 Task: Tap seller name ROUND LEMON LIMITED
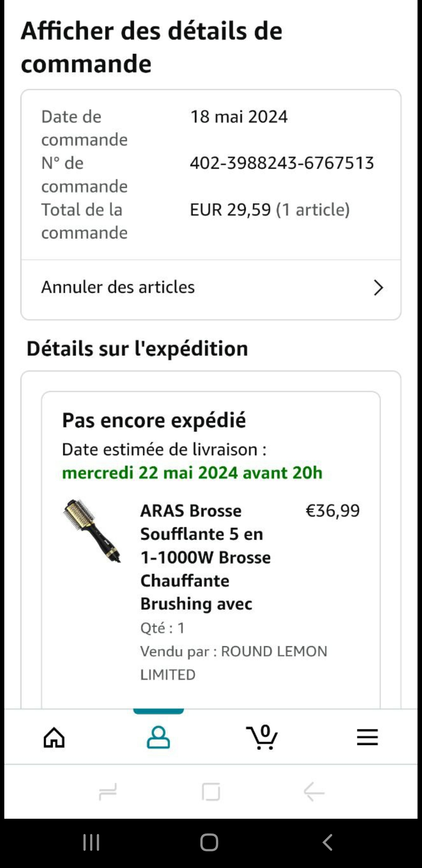point(234,663)
